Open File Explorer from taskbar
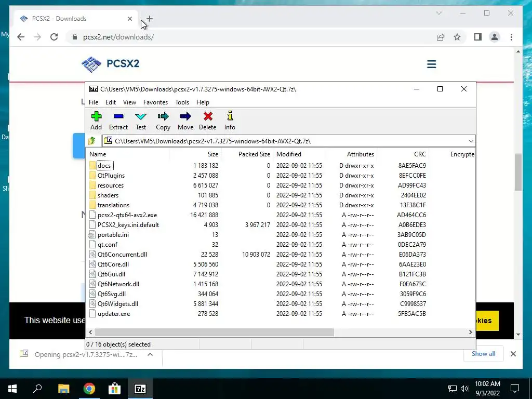The width and height of the screenshot is (532, 399). pos(63,389)
